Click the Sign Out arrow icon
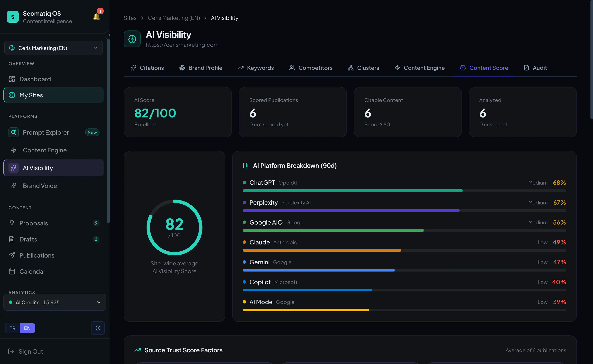 (x=11, y=351)
